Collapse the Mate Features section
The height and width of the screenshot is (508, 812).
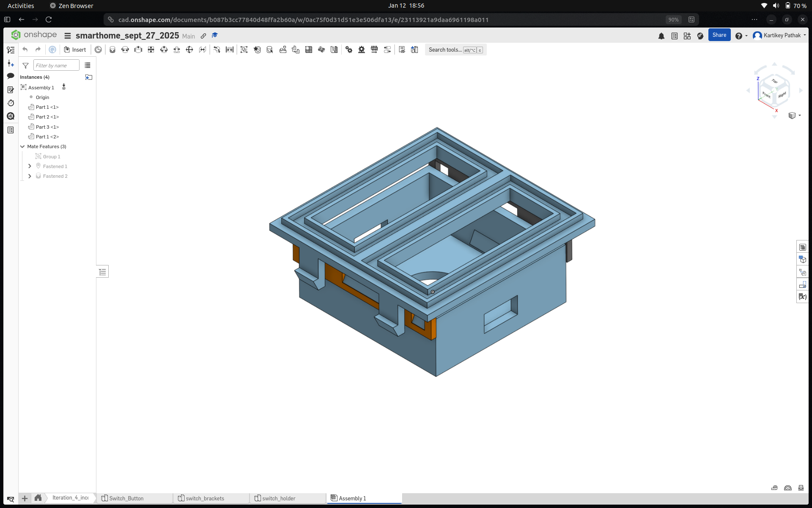(x=22, y=146)
